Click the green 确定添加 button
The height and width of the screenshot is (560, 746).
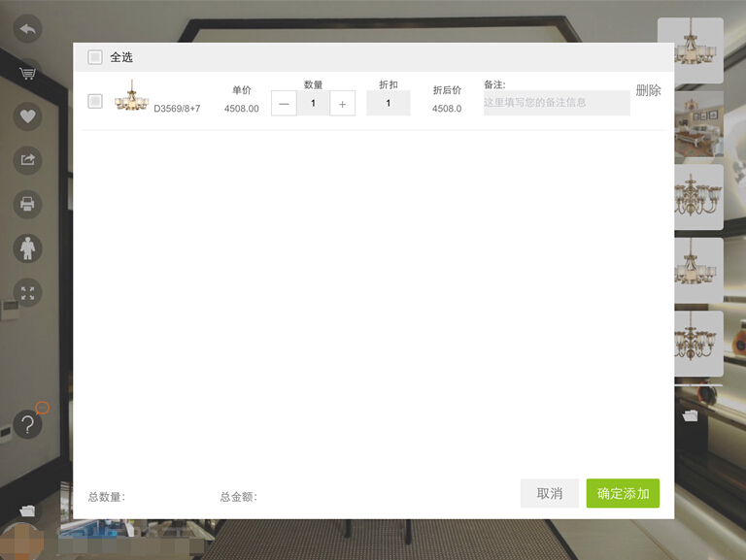[x=623, y=493]
